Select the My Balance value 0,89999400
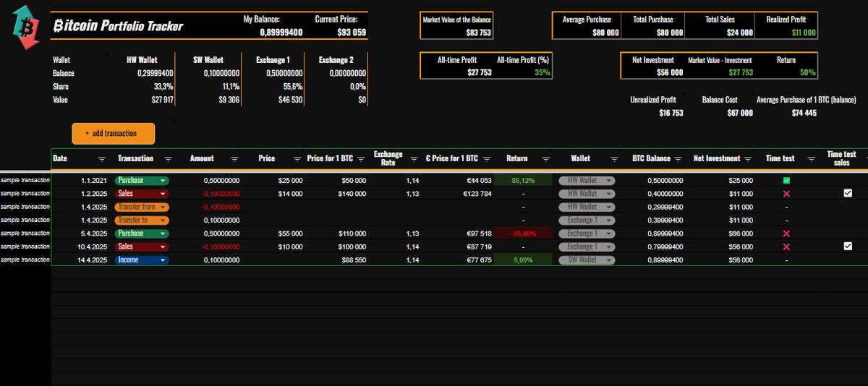The height and width of the screenshot is (386, 868). [x=281, y=32]
